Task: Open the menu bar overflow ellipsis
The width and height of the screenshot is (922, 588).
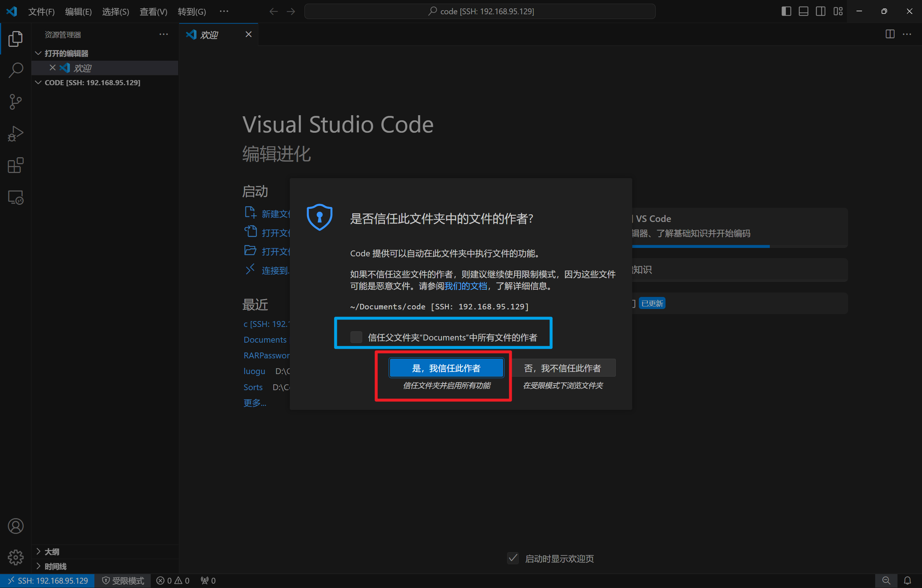Action: [224, 11]
